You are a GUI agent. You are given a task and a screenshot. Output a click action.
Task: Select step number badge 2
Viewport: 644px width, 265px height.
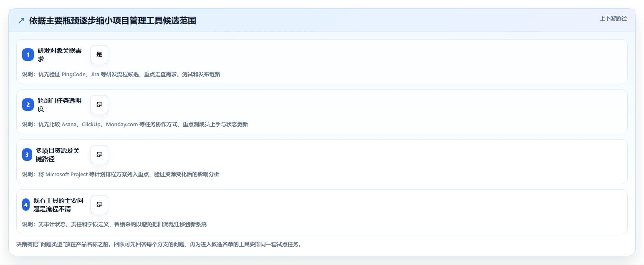pyautogui.click(x=28, y=105)
